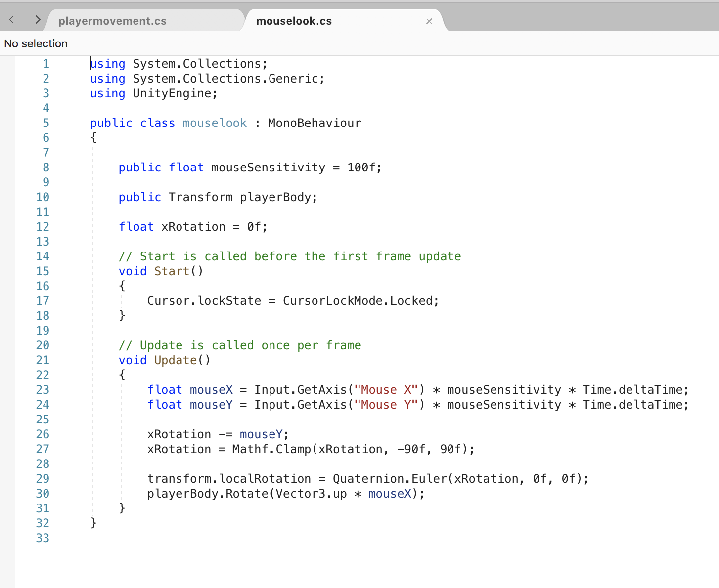719x588 pixels.
Task: Click 'mouseY;' on line 26
Action: 265,434
